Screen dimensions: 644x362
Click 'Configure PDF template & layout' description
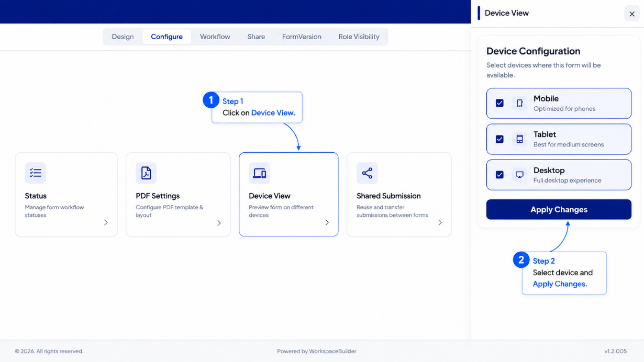click(170, 211)
